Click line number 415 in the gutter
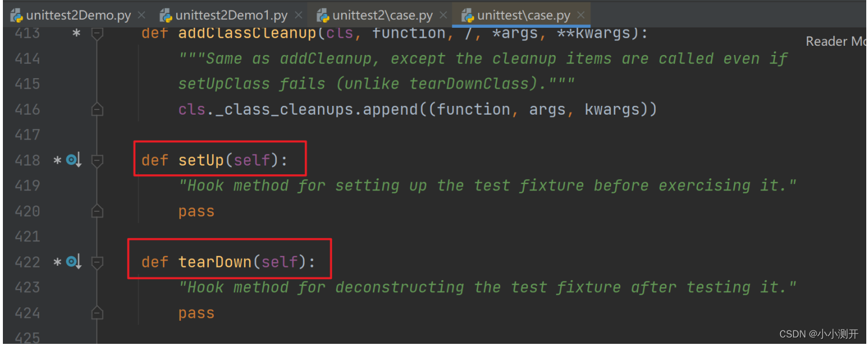Image resolution: width=868 pixels, height=345 pixels. click(27, 83)
